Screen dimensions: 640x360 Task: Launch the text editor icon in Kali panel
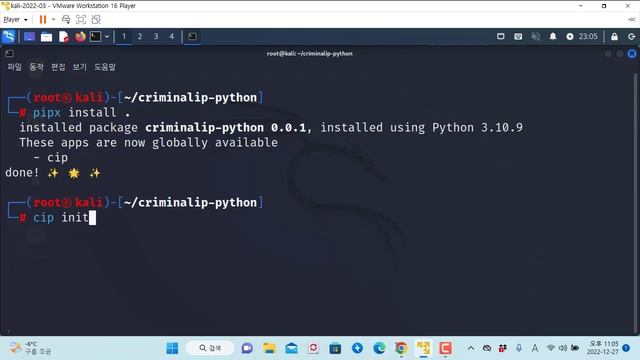64,37
